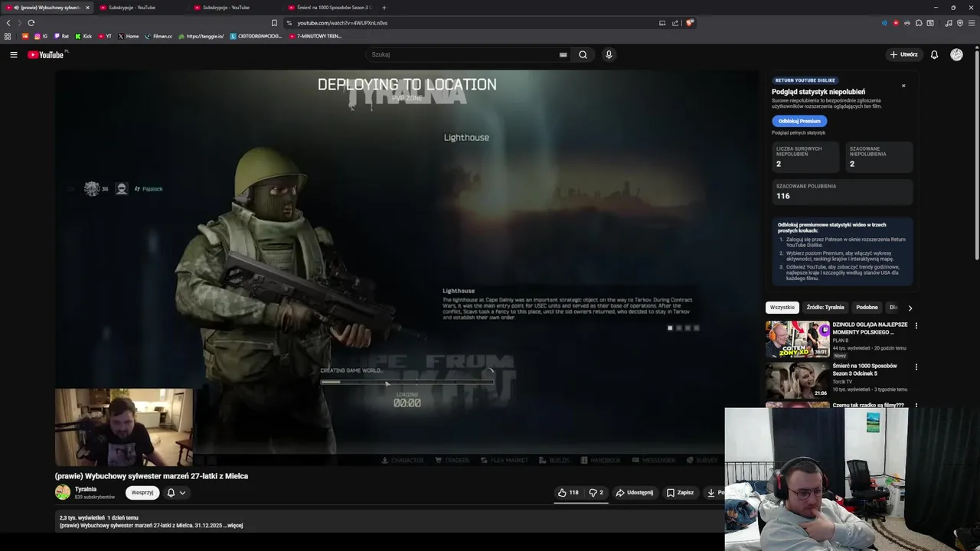The height and width of the screenshot is (551, 980).
Task: Open options for Śmierć na 1000 Sposobów video
Action: click(x=916, y=367)
